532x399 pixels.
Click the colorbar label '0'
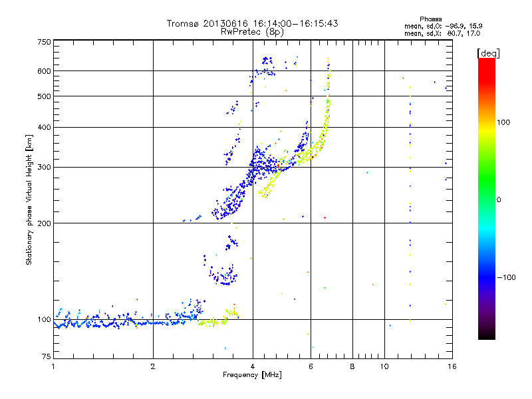[x=499, y=200]
